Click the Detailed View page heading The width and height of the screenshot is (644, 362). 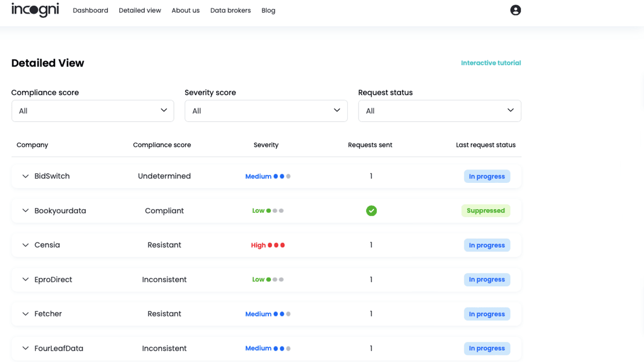point(48,63)
